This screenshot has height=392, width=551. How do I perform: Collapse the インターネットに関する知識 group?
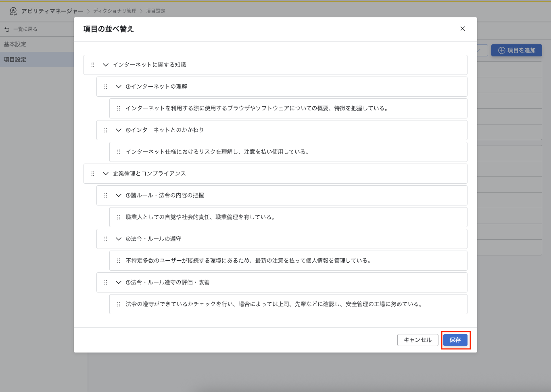tap(106, 65)
